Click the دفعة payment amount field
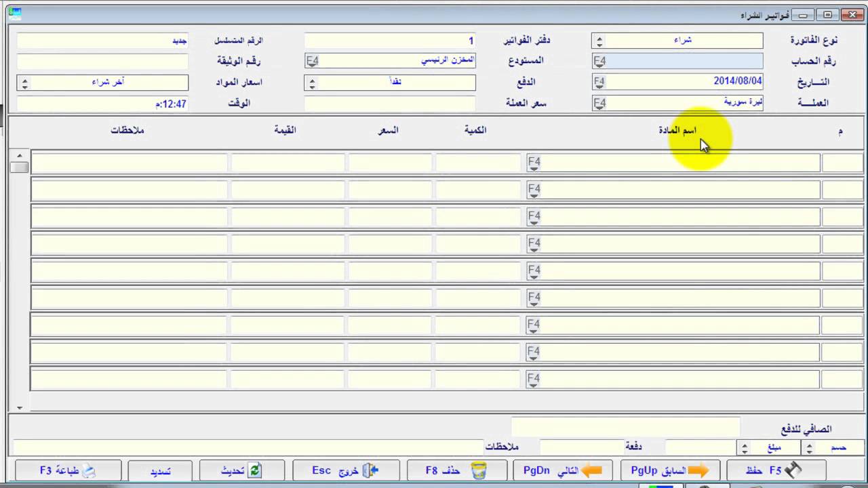The image size is (868, 488). point(582,447)
